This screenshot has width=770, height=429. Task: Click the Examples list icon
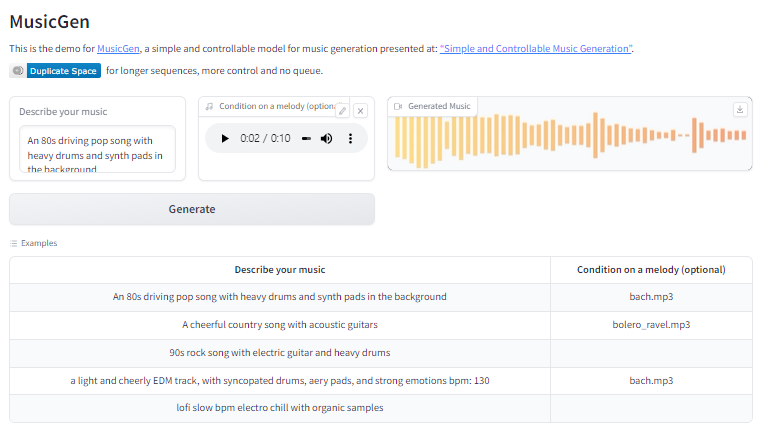tap(14, 243)
